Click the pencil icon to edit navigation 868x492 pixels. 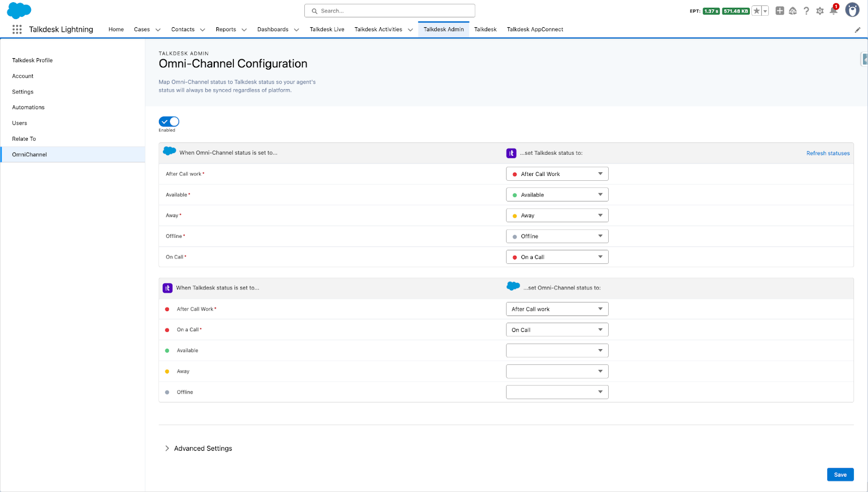[x=858, y=30]
